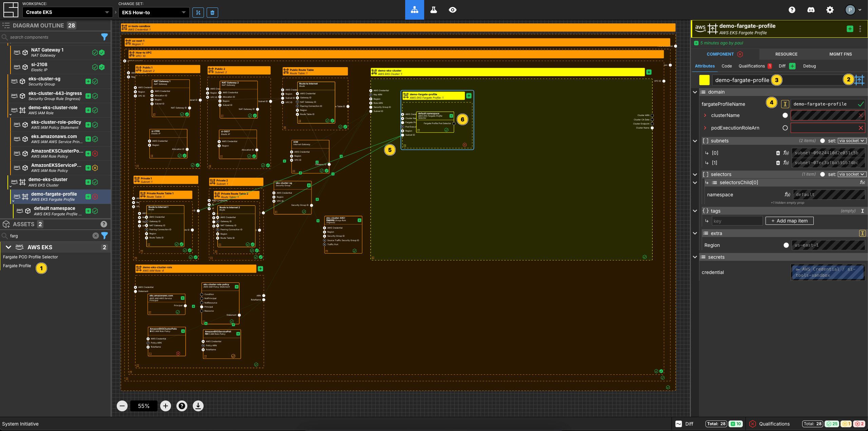The width and height of the screenshot is (868, 431).
Task: Toggle the selectors set source circle
Action: (x=823, y=174)
